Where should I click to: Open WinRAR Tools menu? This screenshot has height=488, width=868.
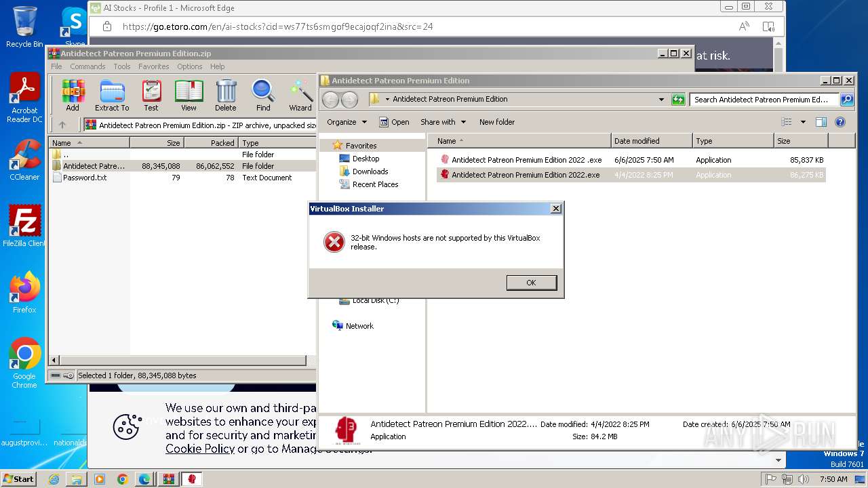(x=122, y=66)
